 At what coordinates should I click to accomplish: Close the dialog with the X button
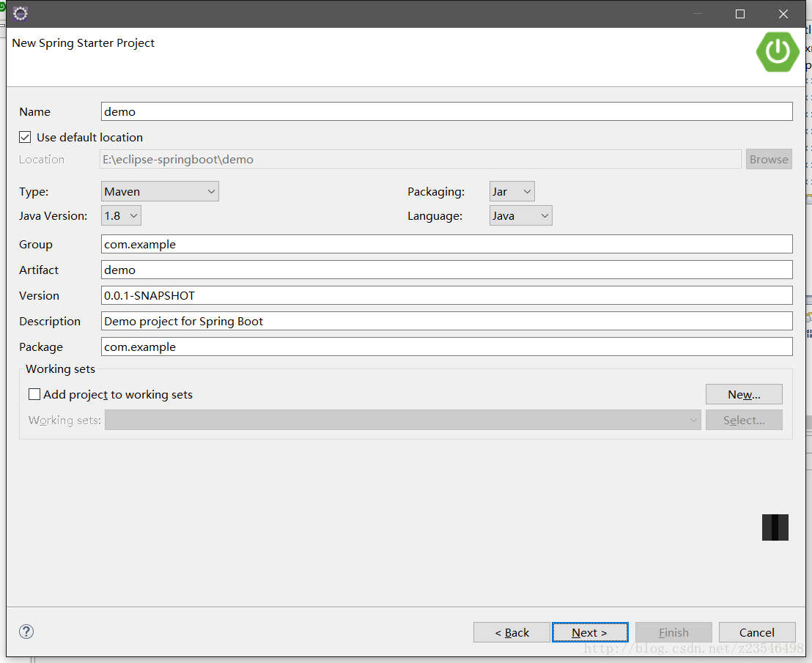tap(783, 14)
